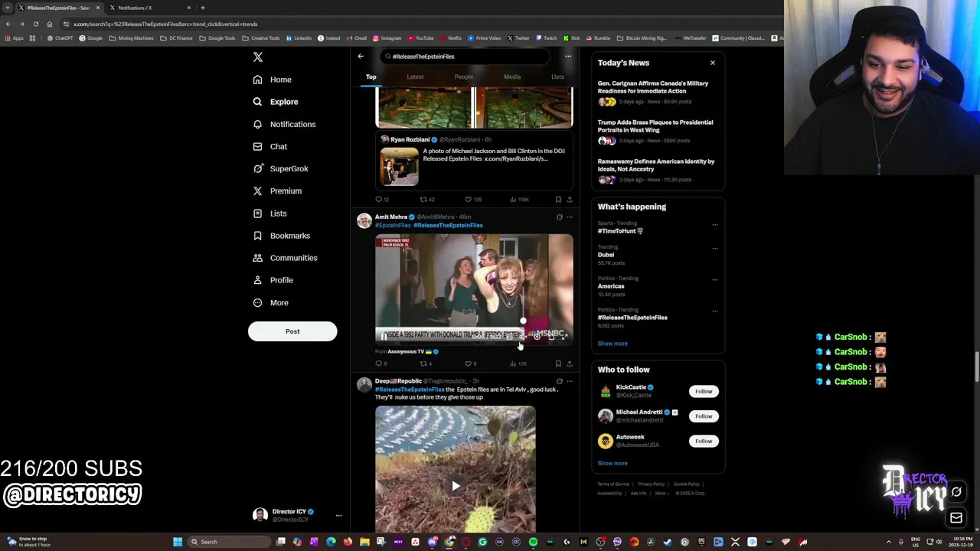Open more options for #ReleaseTheEpsteinFiles trend
980x551 pixels.
(715, 311)
